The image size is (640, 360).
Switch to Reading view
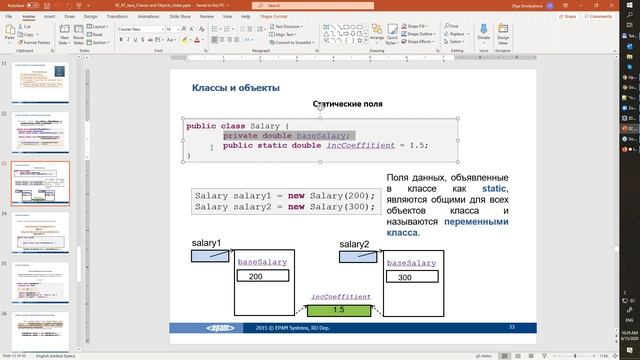pyautogui.click(x=531, y=356)
